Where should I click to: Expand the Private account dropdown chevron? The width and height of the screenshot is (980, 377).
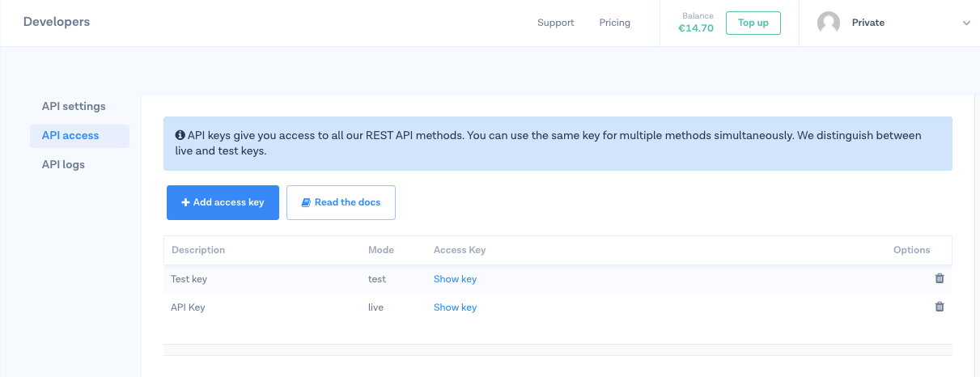coord(966,23)
